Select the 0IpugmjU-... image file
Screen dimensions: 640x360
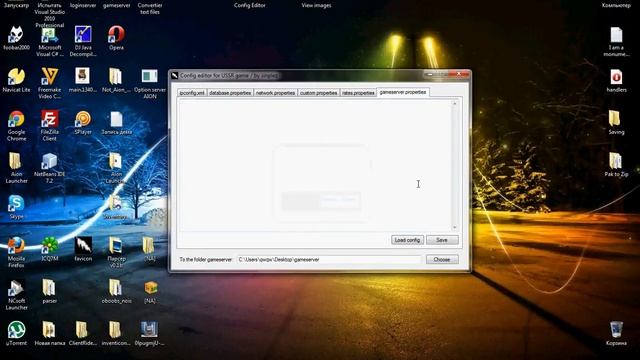coord(149,330)
